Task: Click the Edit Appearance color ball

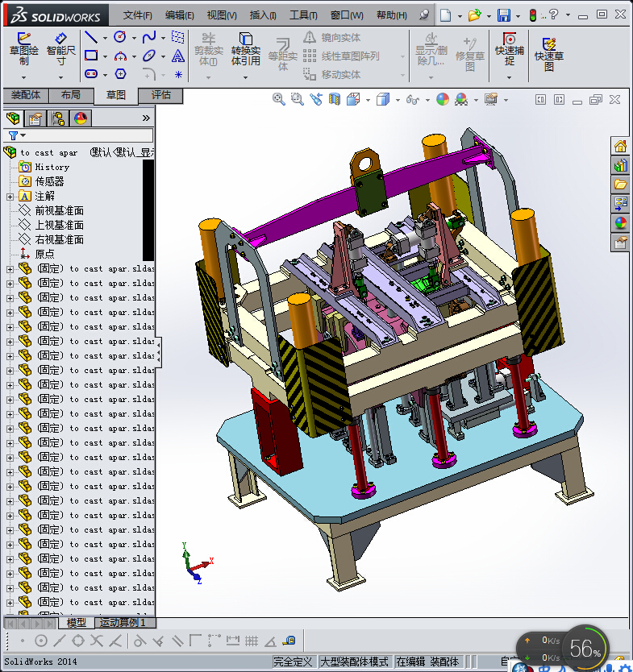Action: click(x=443, y=99)
